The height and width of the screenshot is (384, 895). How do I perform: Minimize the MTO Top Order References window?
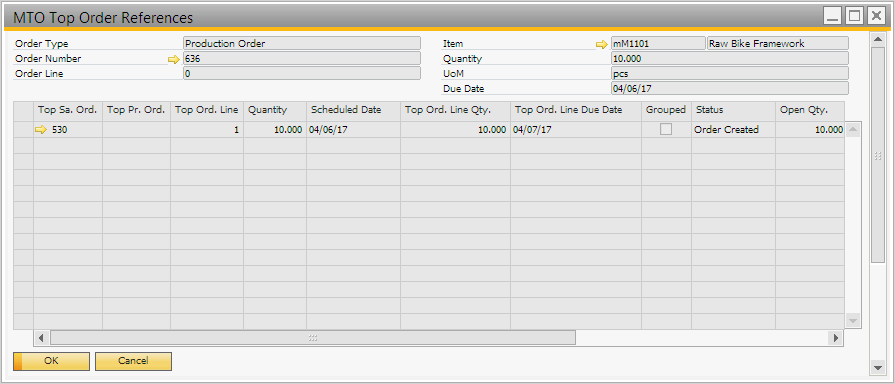coord(833,16)
